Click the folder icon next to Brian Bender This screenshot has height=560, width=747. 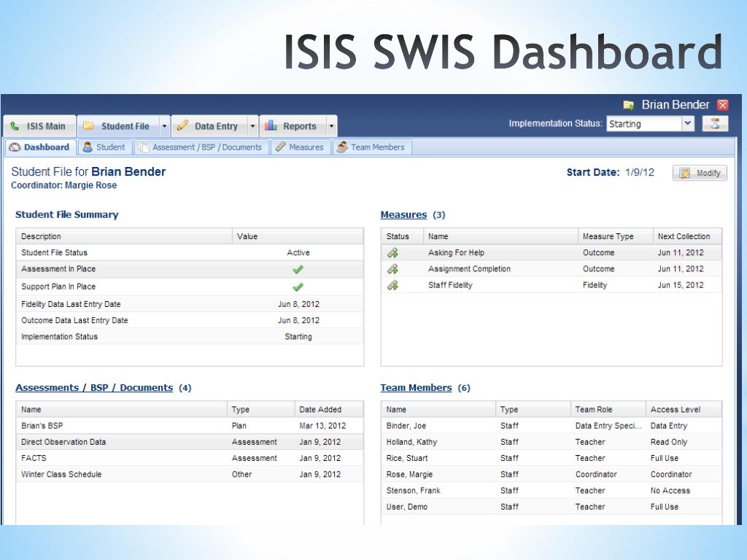click(628, 105)
